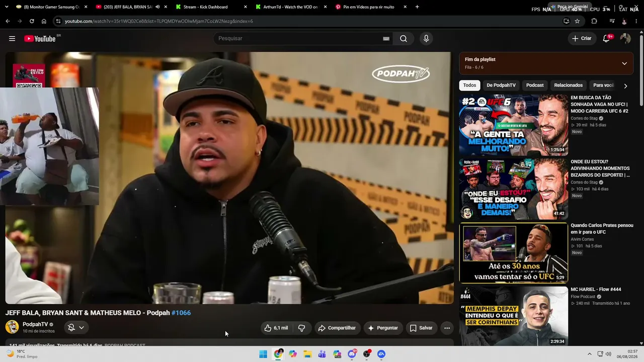Screen dimensions: 644x362
Task: Select the De PodpahTV filter chip
Action: (x=501, y=85)
